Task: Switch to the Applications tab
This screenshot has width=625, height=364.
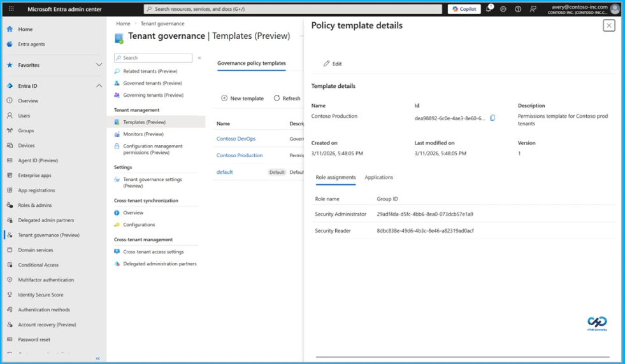Action: tap(378, 178)
